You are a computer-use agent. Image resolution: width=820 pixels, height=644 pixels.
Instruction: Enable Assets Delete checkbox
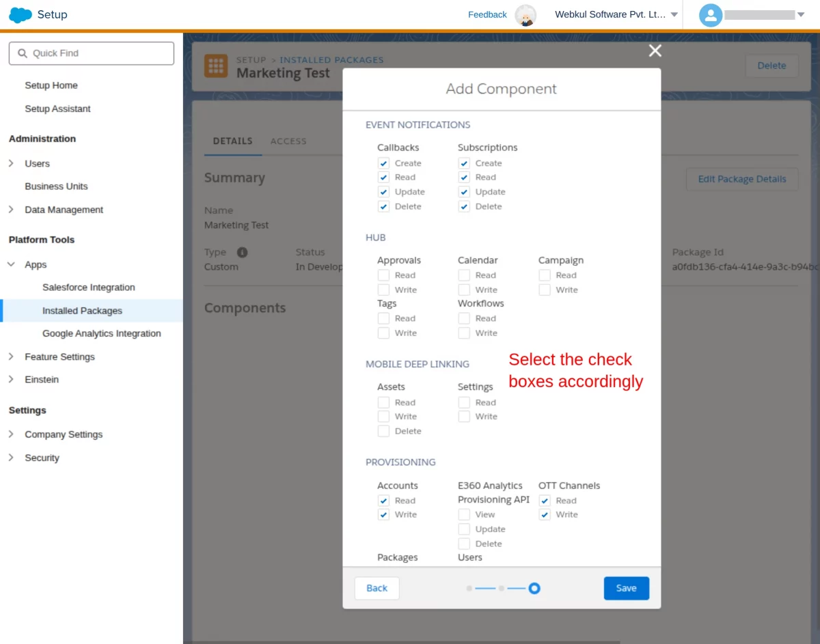(383, 431)
